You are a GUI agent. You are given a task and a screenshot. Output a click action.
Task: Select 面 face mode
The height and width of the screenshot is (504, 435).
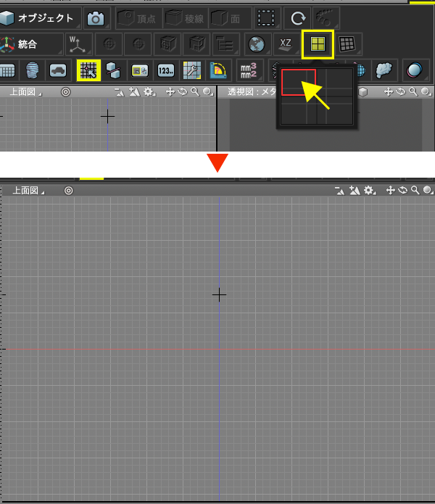pyautogui.click(x=226, y=18)
